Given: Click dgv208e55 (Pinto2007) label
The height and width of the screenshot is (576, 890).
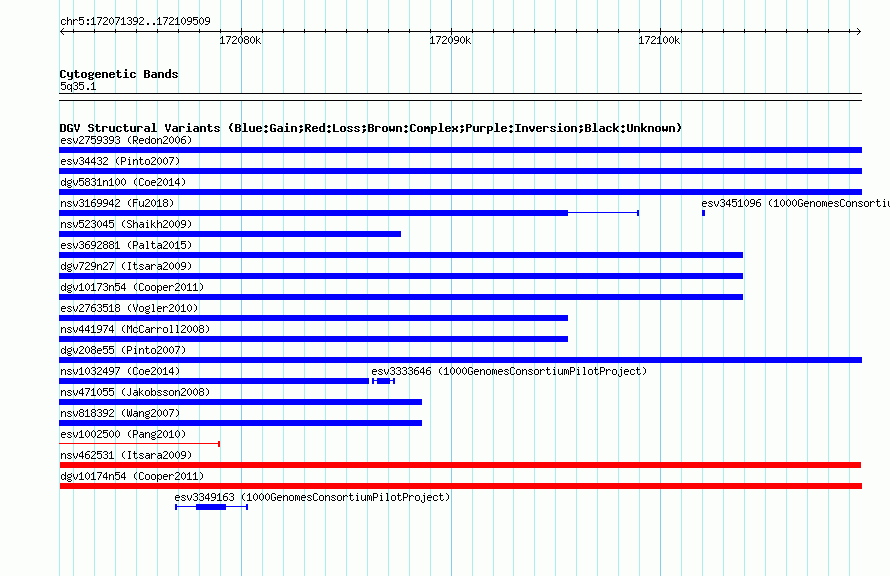Looking at the screenshot, I should [x=123, y=350].
